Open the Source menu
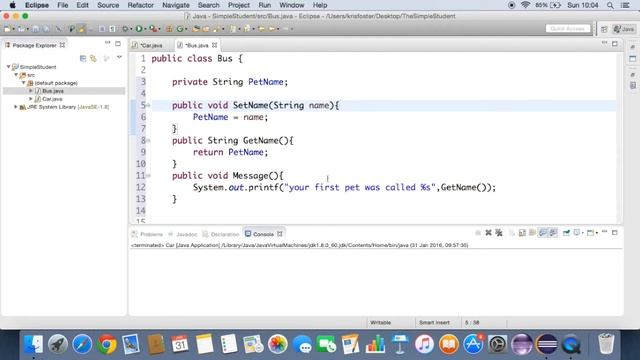 click(x=108, y=5)
